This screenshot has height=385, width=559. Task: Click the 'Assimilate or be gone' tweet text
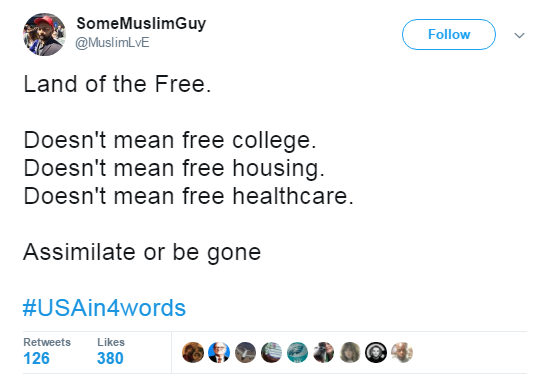pos(142,252)
